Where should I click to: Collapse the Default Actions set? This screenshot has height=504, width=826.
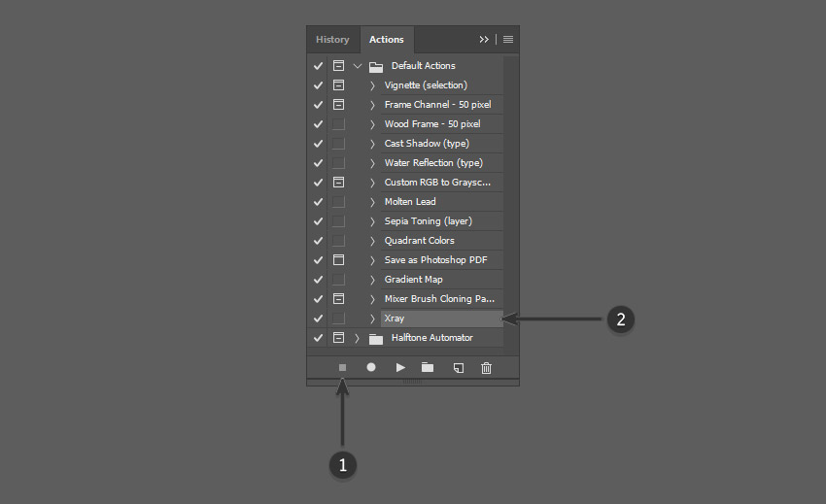click(x=358, y=66)
